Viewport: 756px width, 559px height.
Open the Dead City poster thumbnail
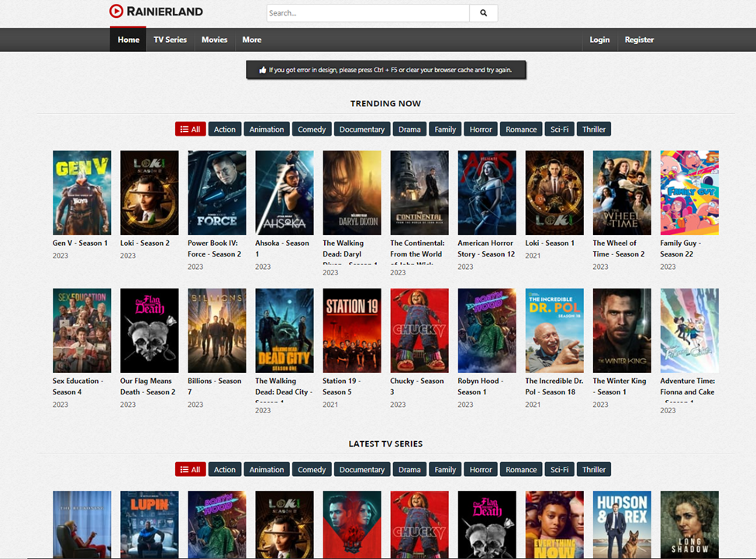tap(285, 330)
